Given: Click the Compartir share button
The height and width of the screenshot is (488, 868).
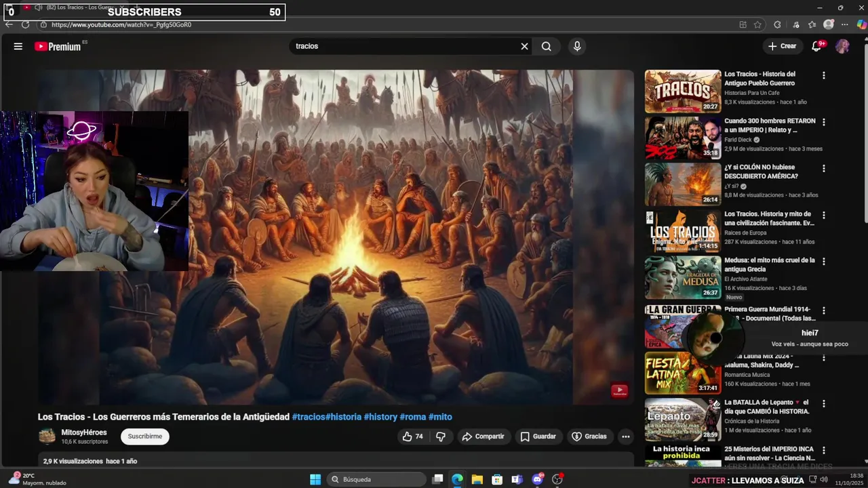Looking at the screenshot, I should pyautogui.click(x=484, y=436).
